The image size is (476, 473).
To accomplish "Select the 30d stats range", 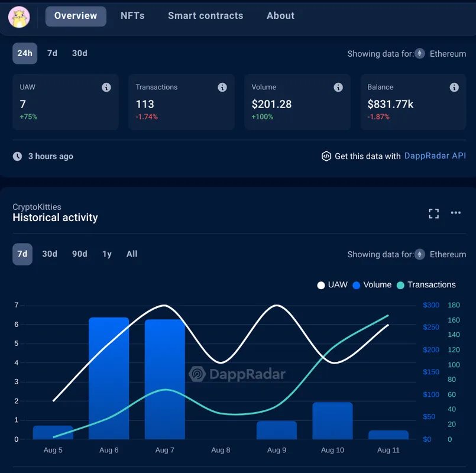I will coord(80,53).
